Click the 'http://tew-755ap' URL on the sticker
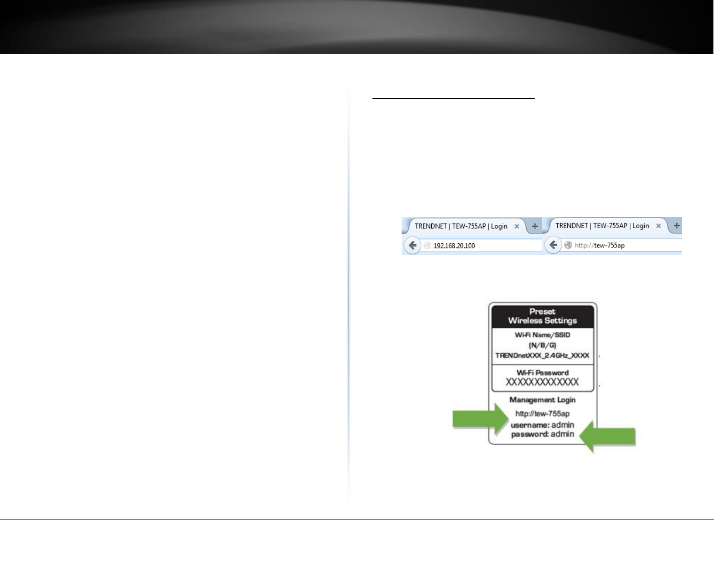This screenshot has height=565, width=728. pos(542,414)
